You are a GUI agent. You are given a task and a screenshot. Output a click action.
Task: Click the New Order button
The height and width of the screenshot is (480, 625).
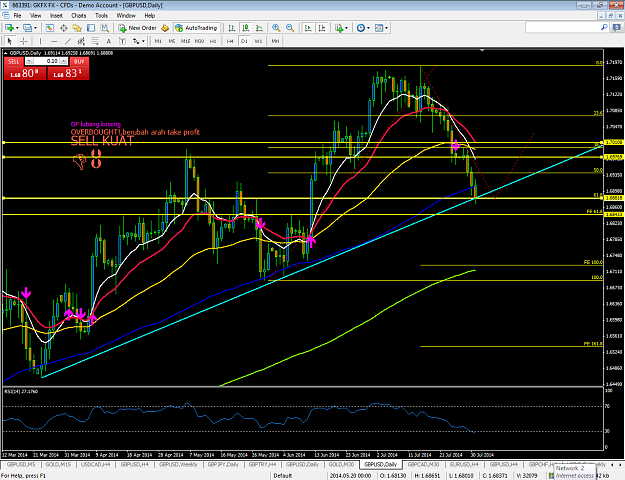pyautogui.click(x=138, y=28)
